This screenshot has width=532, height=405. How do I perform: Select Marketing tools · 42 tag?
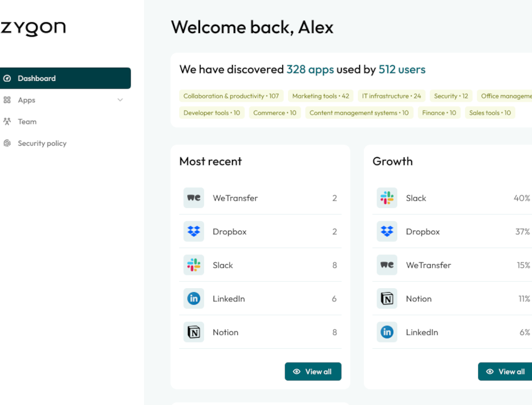pos(320,96)
